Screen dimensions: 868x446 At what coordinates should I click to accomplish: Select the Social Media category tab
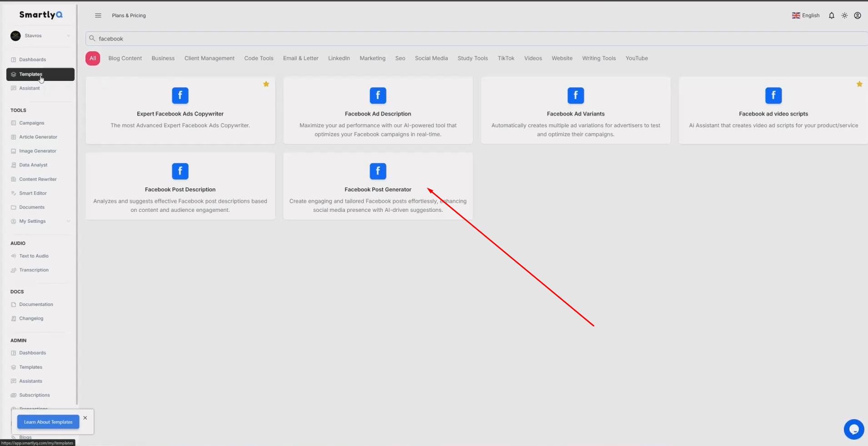431,58
